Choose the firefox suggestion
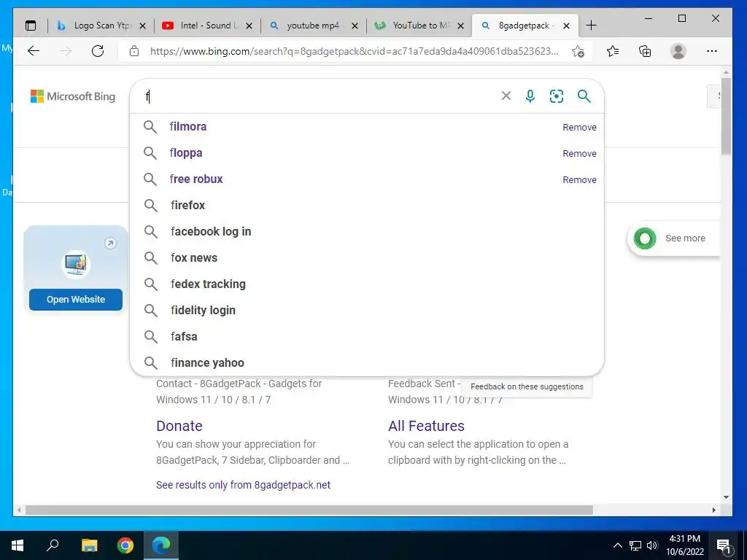Viewport: 747px width, 560px height. [367, 205]
